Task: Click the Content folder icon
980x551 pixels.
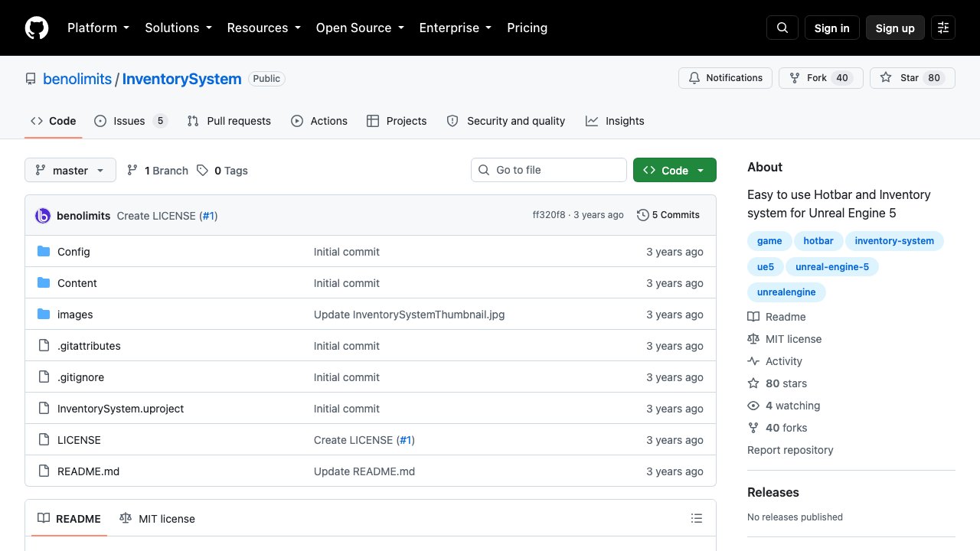Action: click(x=44, y=283)
